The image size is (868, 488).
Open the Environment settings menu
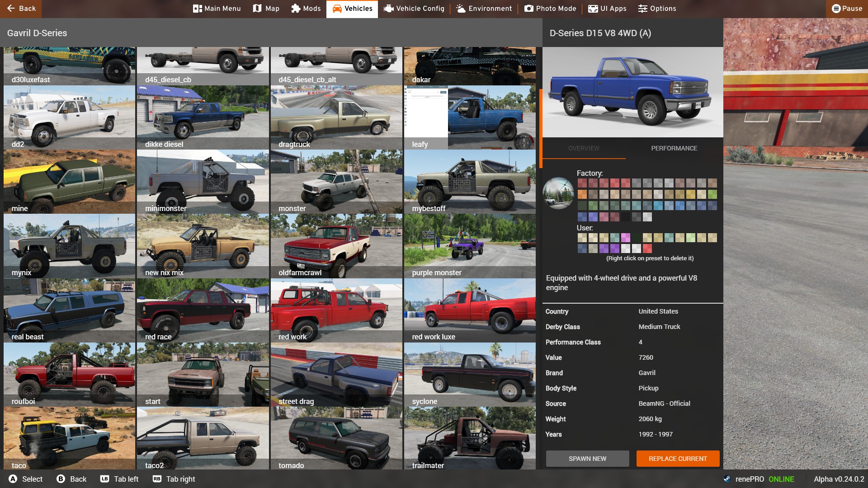tap(484, 9)
